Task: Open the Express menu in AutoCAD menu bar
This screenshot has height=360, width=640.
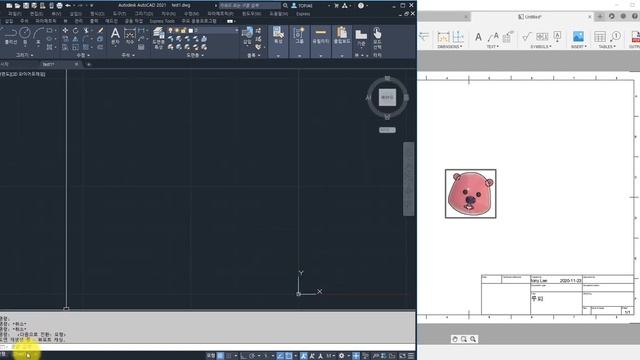Action: [x=303, y=14]
